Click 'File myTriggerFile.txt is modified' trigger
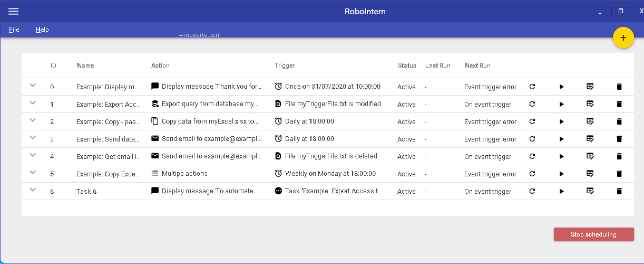Image resolution: width=644 pixels, height=264 pixels. [x=333, y=104]
